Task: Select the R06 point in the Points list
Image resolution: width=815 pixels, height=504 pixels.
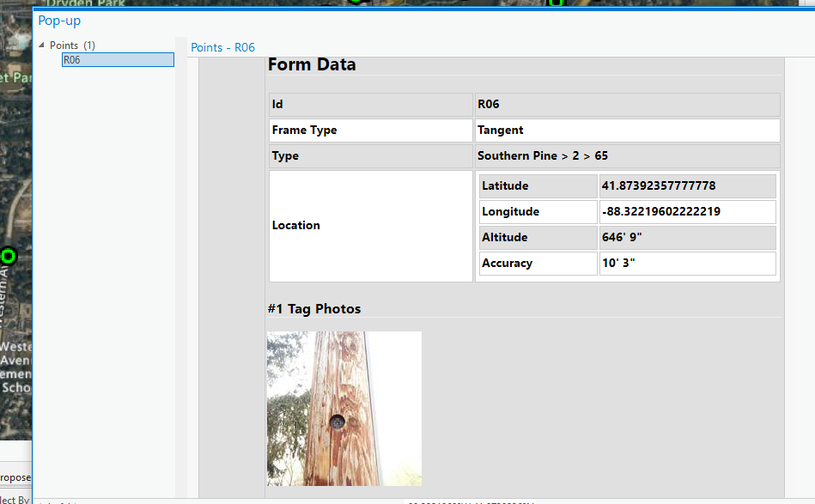Action: 117,59
